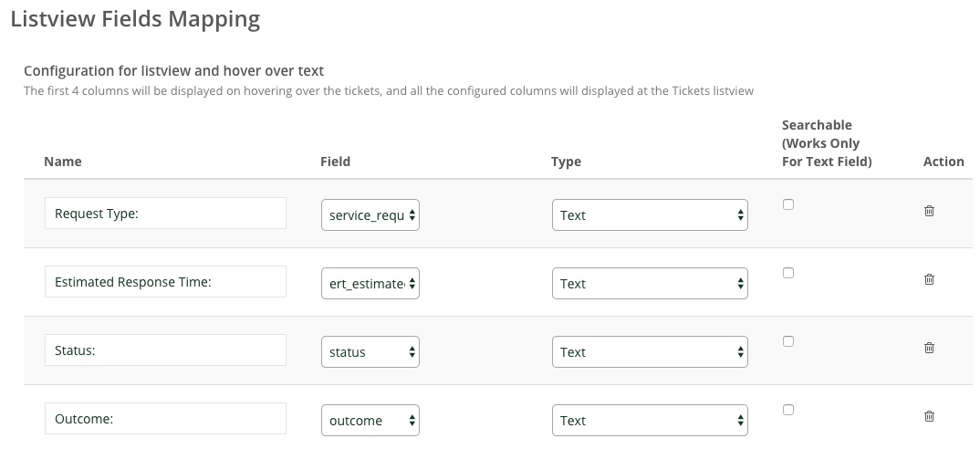Remove the Status row using trash icon
980x449 pixels.
tap(929, 348)
